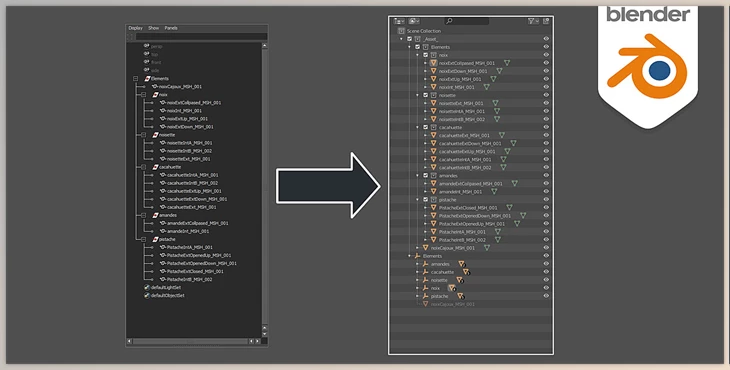The width and height of the screenshot is (730, 370).
Task: Select noixCajoux_MSH_001 in the Maya outliner
Action: [x=180, y=87]
